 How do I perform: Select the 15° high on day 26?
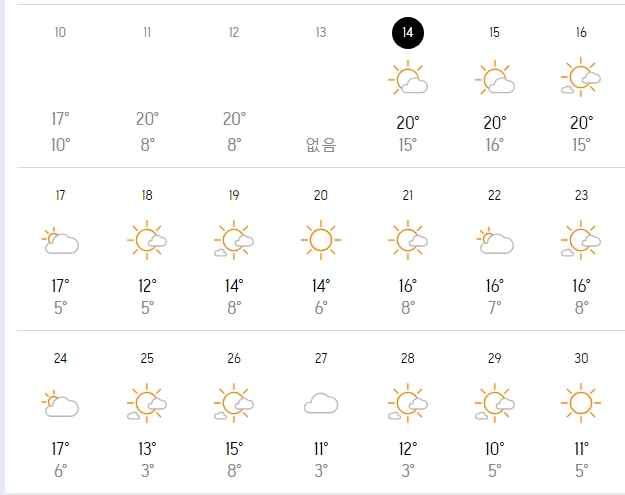[234, 449]
